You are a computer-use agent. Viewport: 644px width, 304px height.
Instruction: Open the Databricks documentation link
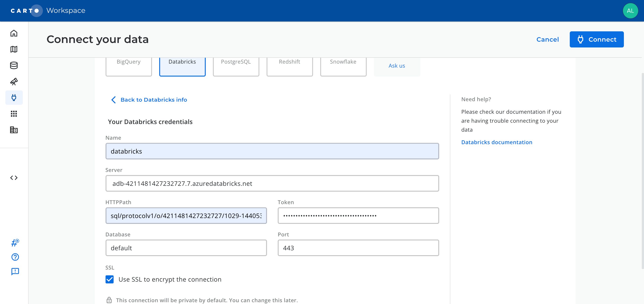tap(496, 142)
